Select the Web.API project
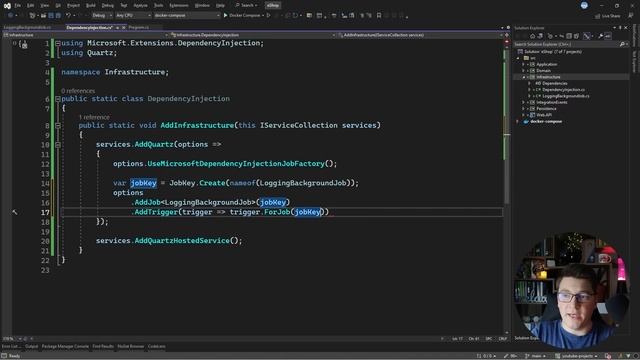 544,115
